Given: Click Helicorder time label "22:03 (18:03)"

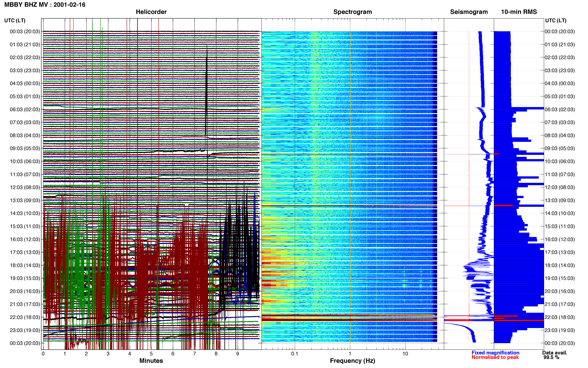Looking at the screenshot, I should click(25, 317).
